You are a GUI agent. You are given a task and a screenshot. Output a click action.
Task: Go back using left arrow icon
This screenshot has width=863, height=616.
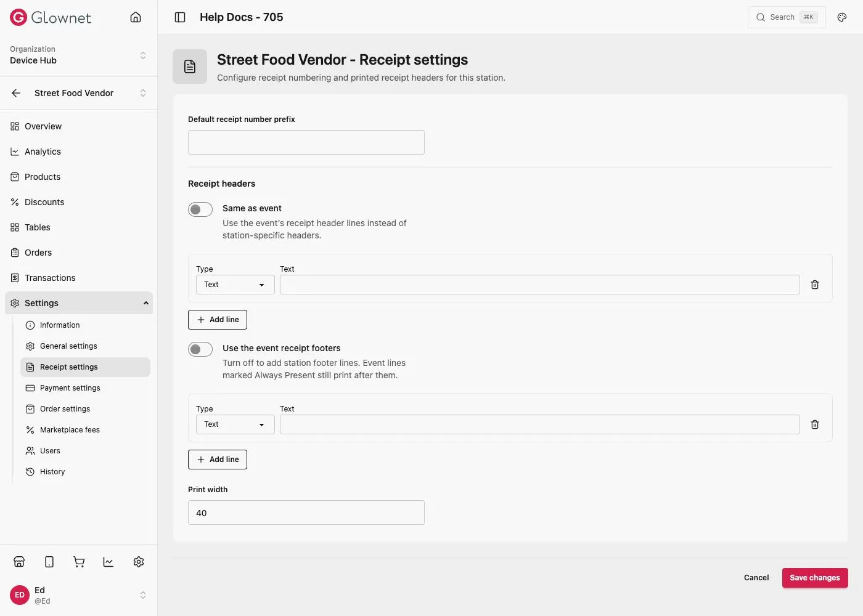pos(16,93)
